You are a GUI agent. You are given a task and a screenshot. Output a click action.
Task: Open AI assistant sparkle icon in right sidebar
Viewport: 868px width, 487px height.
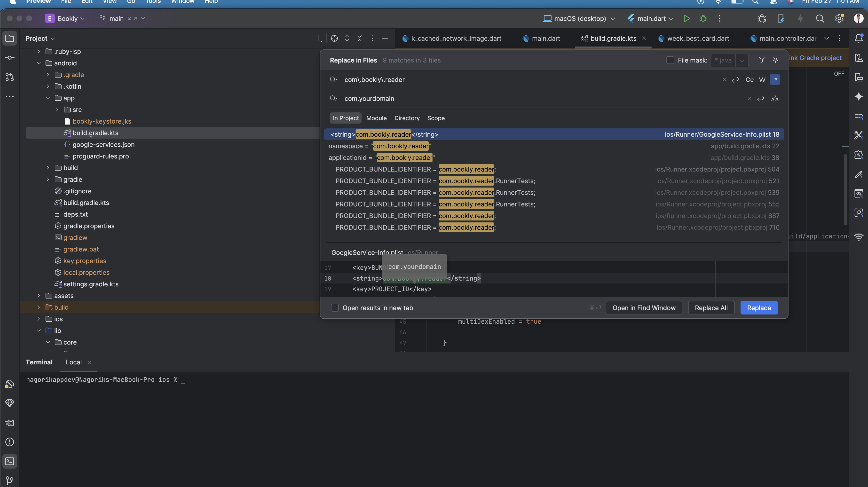tap(859, 96)
